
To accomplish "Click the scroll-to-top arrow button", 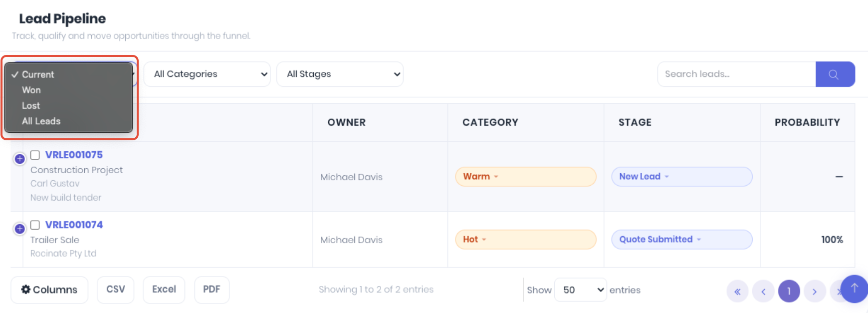I will [854, 289].
